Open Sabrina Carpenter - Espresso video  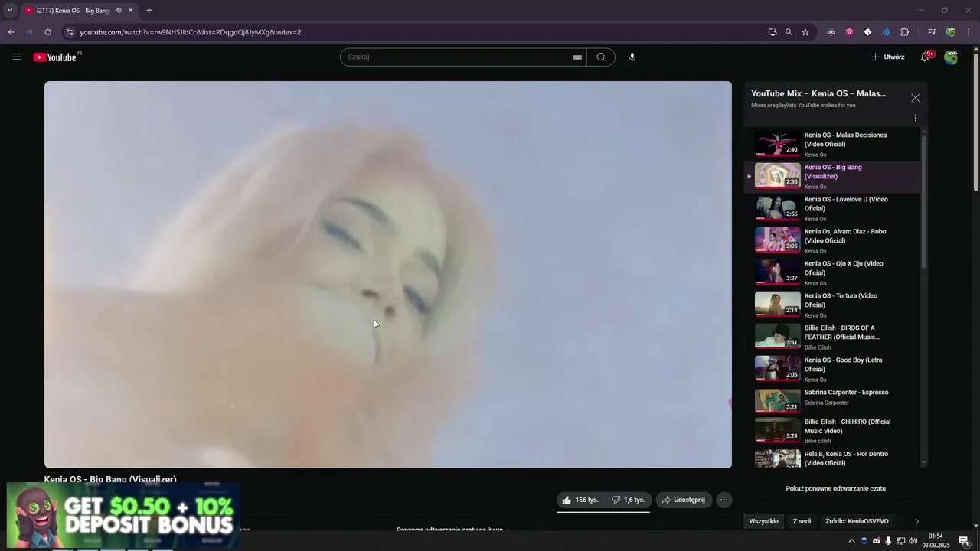pos(834,399)
